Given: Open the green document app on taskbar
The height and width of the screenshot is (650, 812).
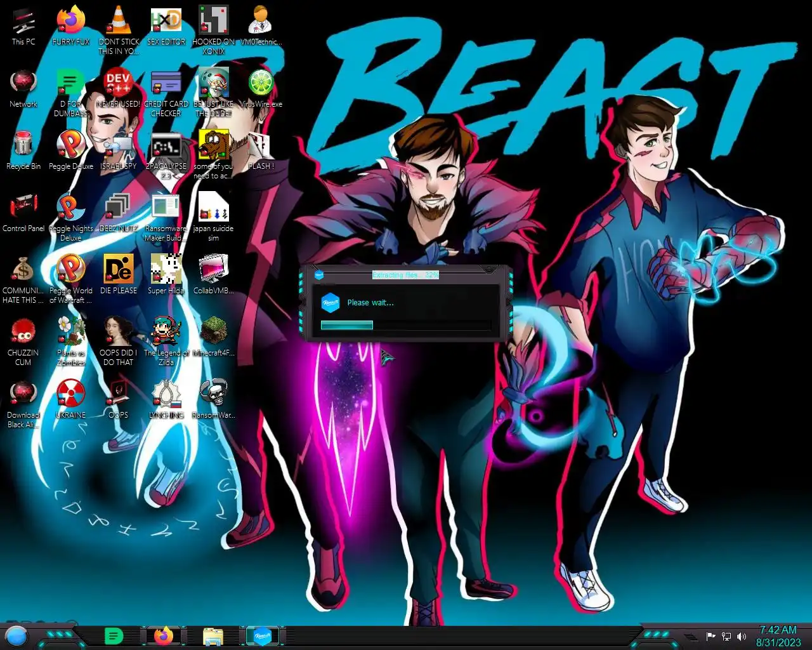Looking at the screenshot, I should pos(114,635).
